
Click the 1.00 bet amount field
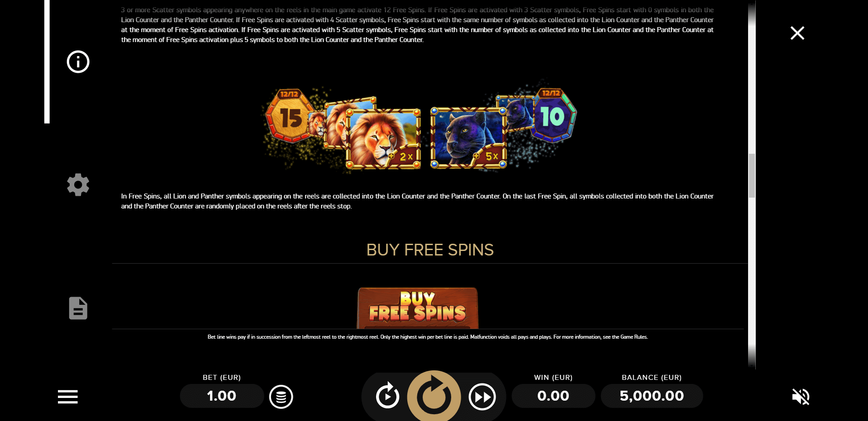(x=222, y=396)
